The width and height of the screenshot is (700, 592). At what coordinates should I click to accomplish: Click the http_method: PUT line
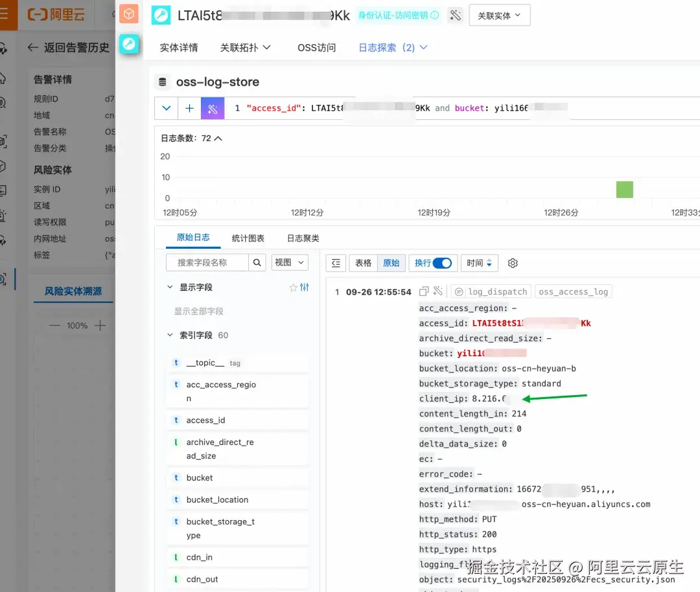458,519
